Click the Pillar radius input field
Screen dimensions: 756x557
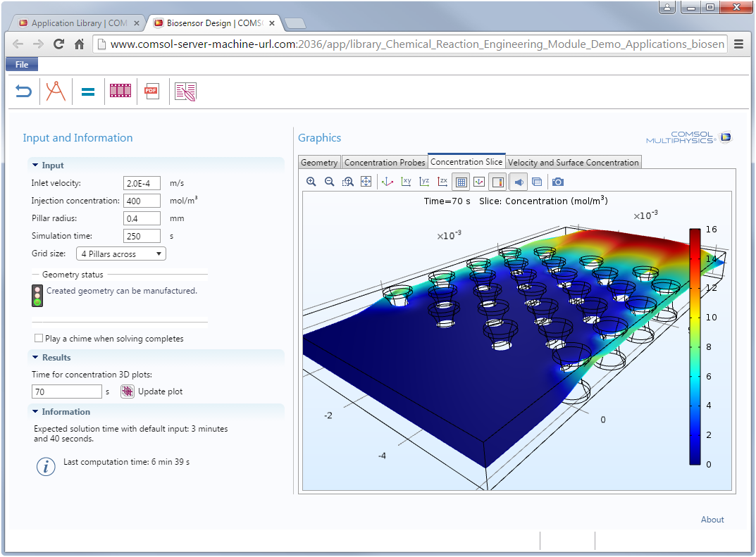coord(142,218)
